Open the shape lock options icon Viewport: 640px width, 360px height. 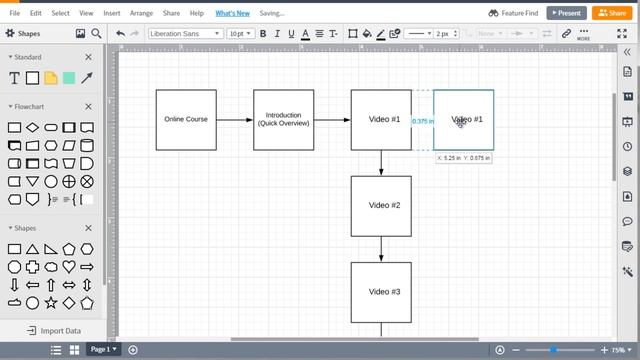394,33
